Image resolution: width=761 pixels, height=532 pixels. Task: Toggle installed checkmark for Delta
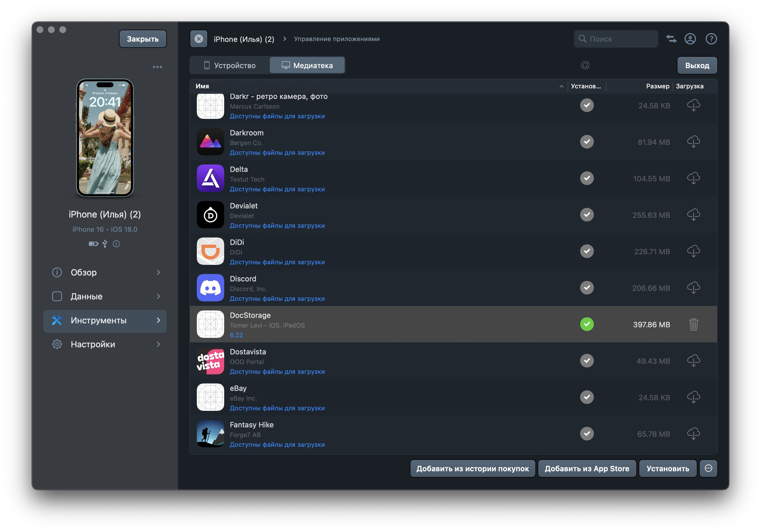(587, 178)
